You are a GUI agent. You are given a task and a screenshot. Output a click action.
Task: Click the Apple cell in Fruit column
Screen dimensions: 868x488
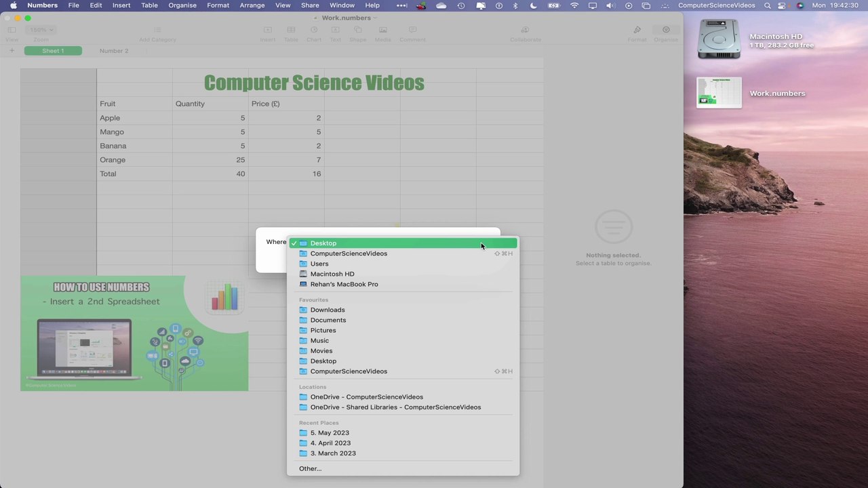[134, 118]
